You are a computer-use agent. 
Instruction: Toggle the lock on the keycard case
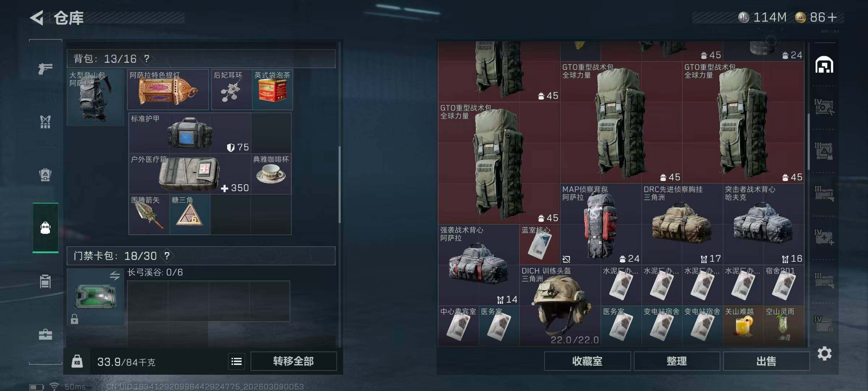[75, 319]
